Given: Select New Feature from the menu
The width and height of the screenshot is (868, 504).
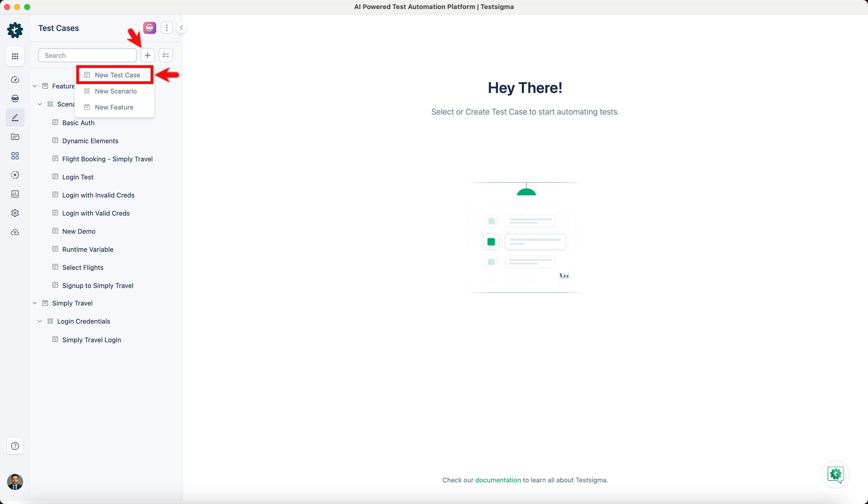Looking at the screenshot, I should [114, 107].
